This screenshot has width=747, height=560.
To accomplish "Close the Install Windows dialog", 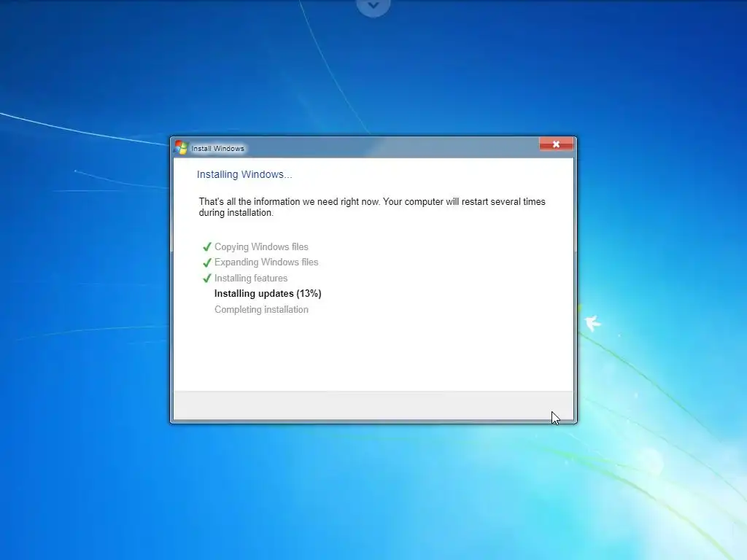I will (556, 144).
